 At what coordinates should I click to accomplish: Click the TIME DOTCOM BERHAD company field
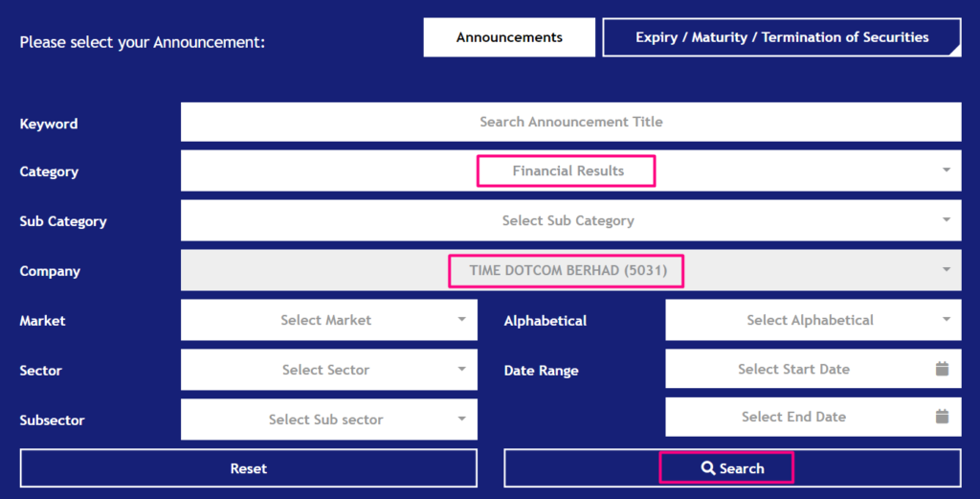coord(571,270)
